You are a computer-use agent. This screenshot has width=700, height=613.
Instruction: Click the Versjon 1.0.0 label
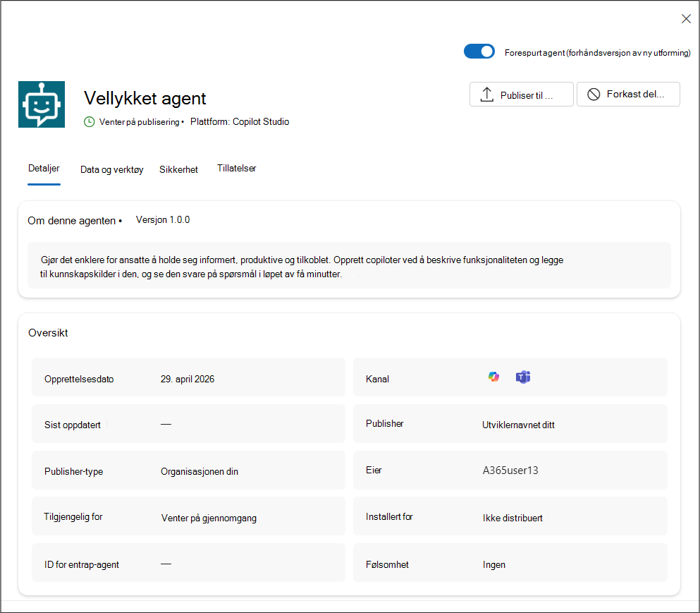[x=163, y=220]
